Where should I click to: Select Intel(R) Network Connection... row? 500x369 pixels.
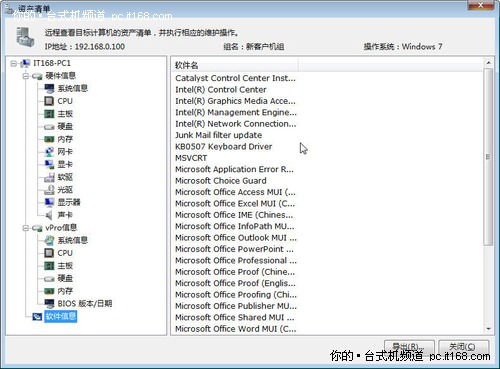235,124
